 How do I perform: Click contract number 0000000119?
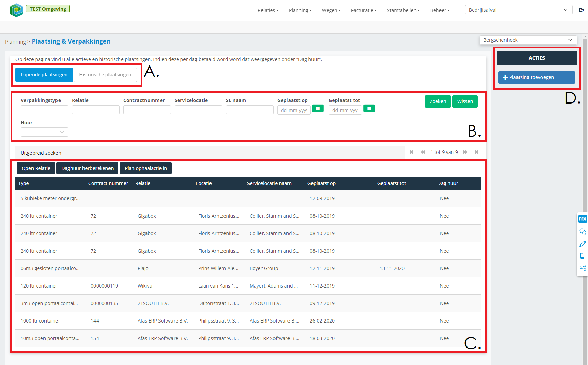click(104, 286)
